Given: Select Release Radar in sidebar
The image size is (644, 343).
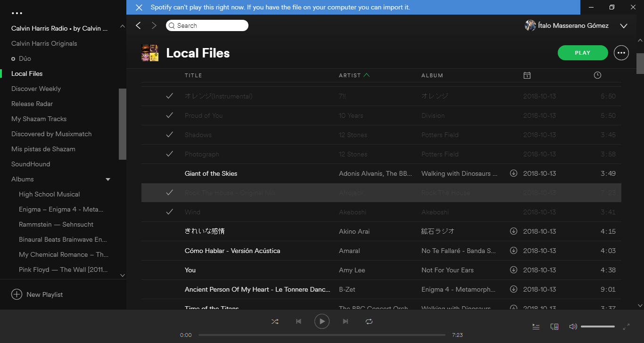Looking at the screenshot, I should tap(32, 104).
